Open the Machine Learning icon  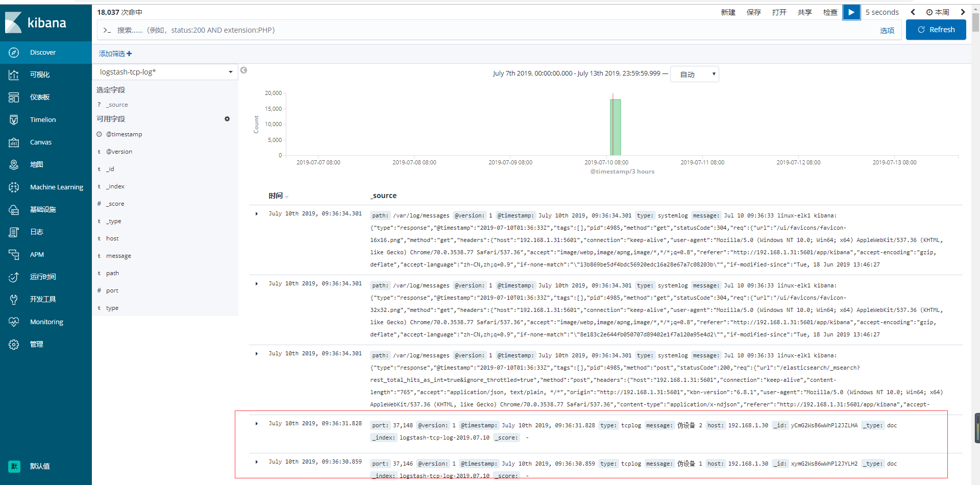coord(14,187)
